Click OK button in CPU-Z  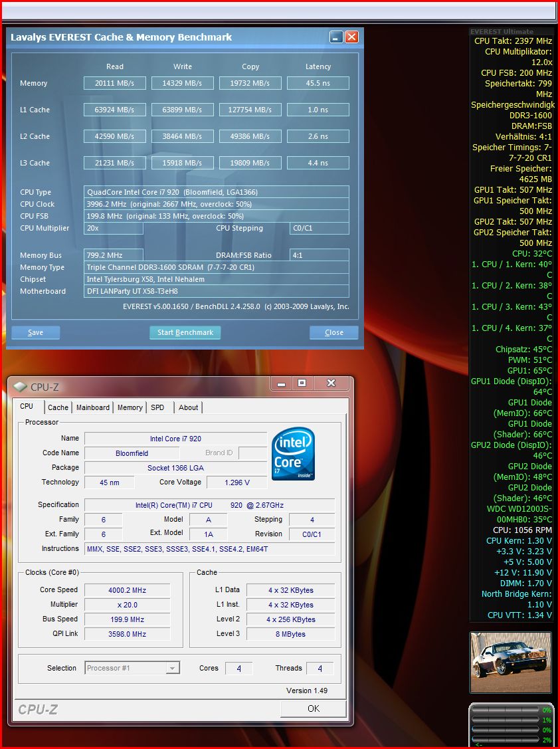click(313, 708)
